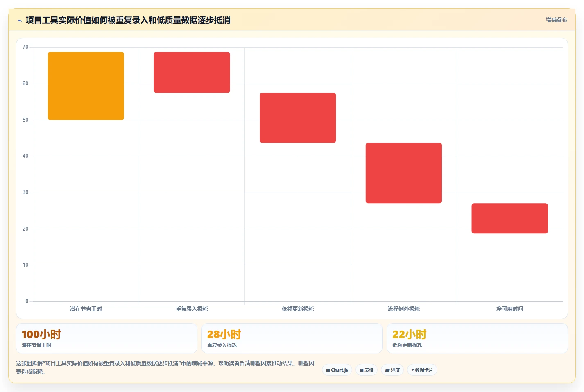Click the 重复录入损耗 x-axis label
Screen dimensions: 584x392
pyautogui.click(x=192, y=309)
